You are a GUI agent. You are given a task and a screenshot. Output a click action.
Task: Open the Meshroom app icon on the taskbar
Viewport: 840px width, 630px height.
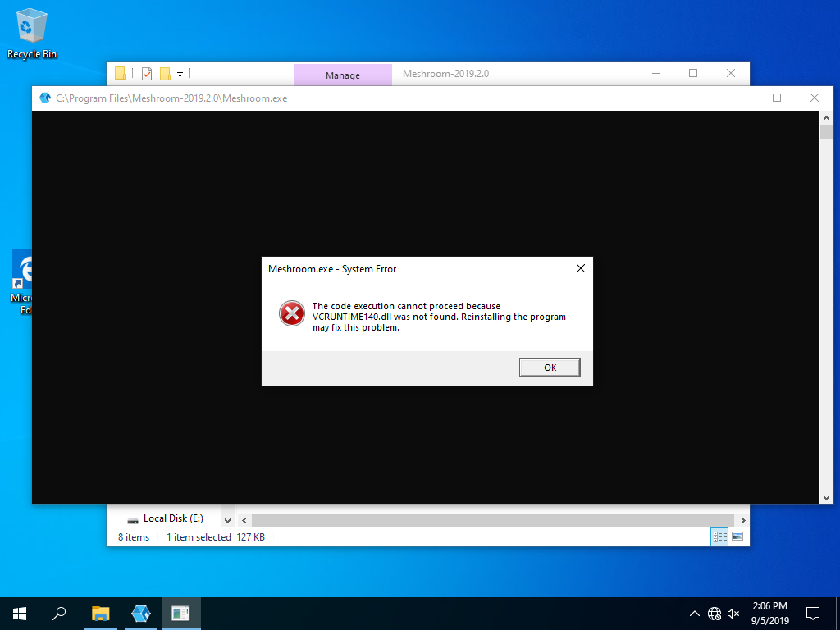pyautogui.click(x=140, y=613)
